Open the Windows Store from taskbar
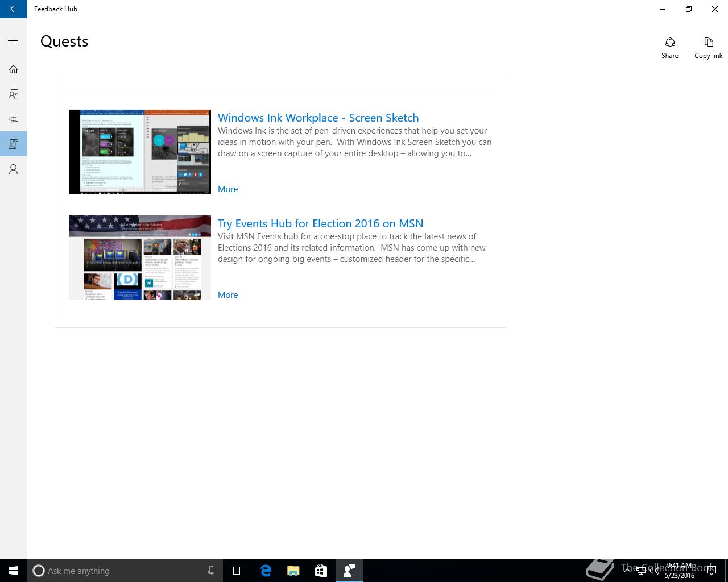The height and width of the screenshot is (582, 728). (321, 571)
